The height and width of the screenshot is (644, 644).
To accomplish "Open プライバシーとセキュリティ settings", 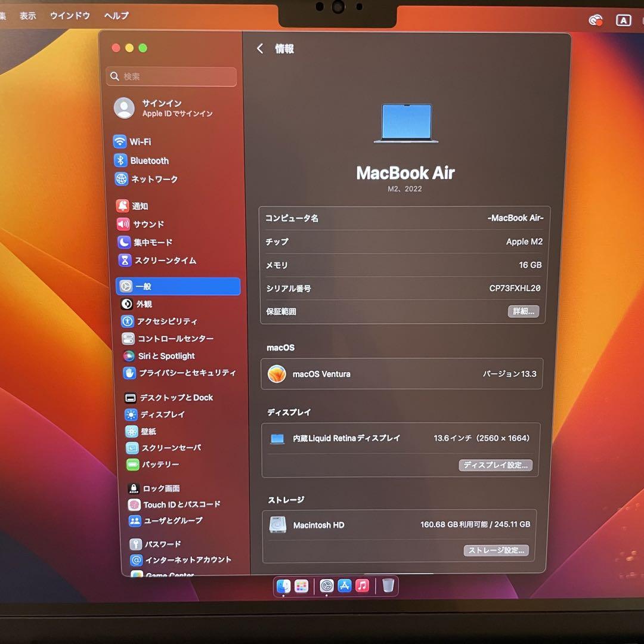I will [x=179, y=373].
